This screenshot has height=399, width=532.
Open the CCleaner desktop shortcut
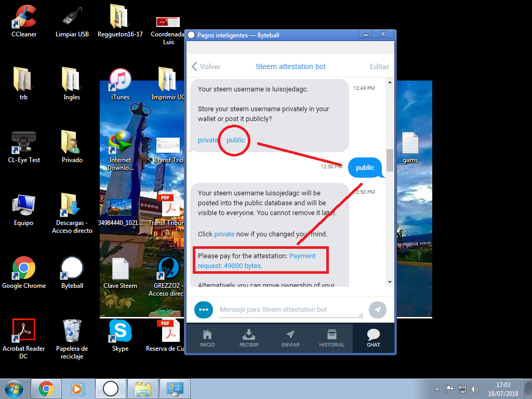coord(24,20)
